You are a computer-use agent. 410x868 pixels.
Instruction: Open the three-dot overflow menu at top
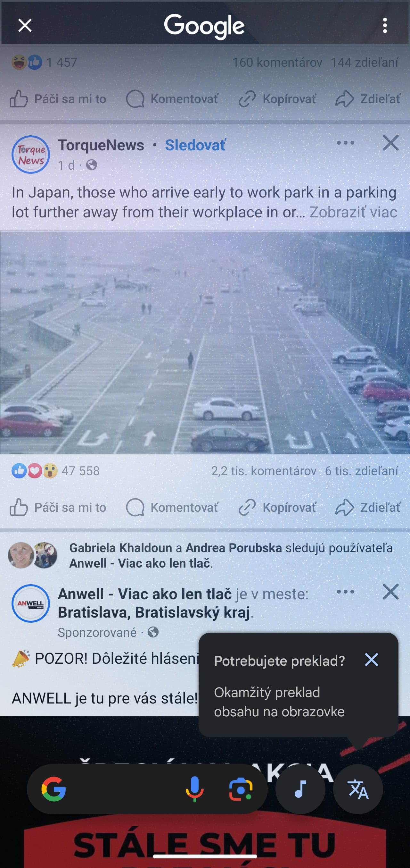pyautogui.click(x=385, y=26)
